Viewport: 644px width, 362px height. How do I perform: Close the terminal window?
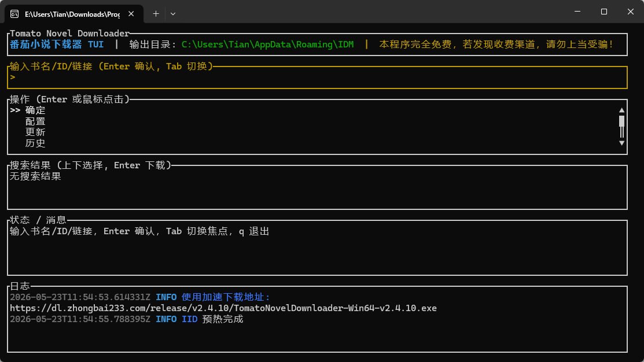[x=631, y=12]
